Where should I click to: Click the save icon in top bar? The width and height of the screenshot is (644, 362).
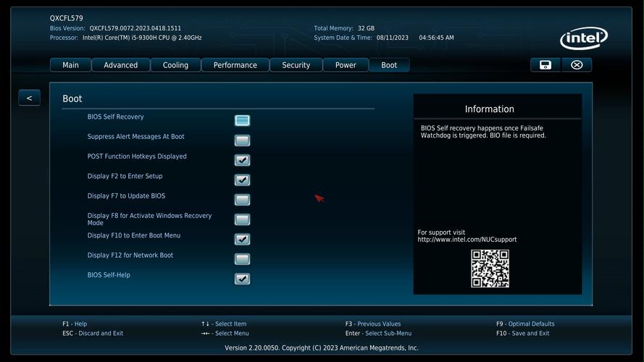(545, 65)
